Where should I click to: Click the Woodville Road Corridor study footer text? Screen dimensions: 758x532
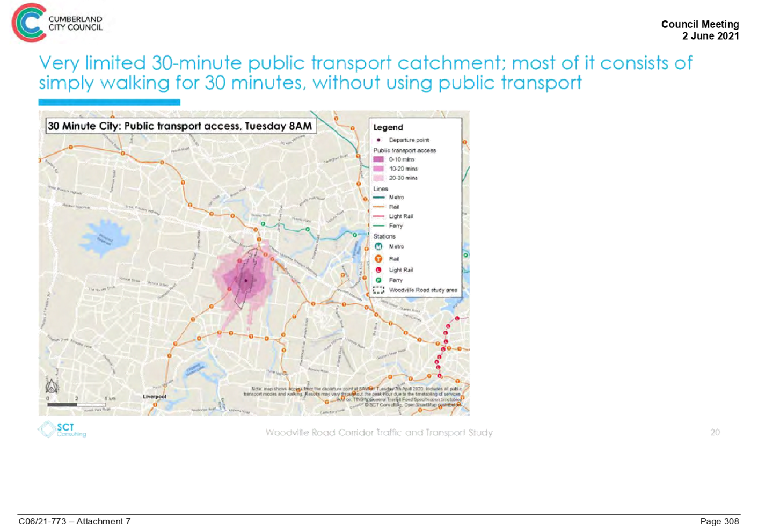coord(379,433)
